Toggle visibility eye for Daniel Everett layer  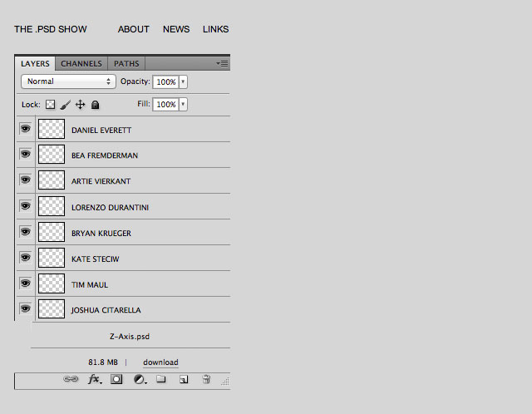point(25,129)
